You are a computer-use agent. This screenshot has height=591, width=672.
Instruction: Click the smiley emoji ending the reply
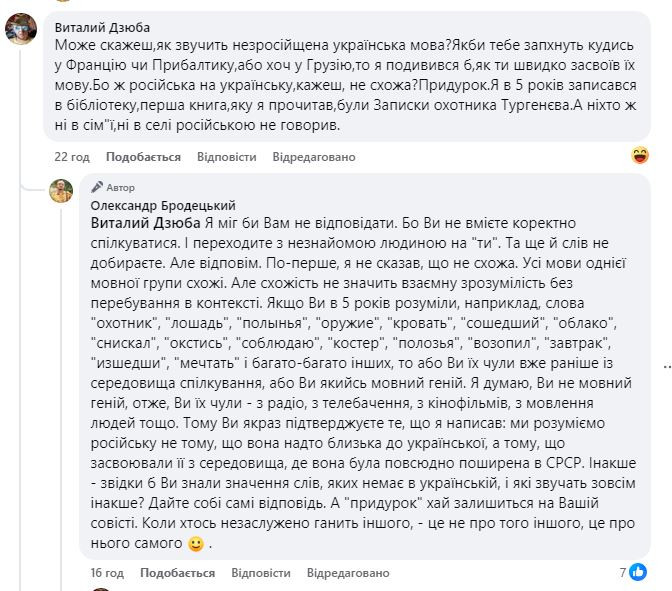click(x=195, y=545)
